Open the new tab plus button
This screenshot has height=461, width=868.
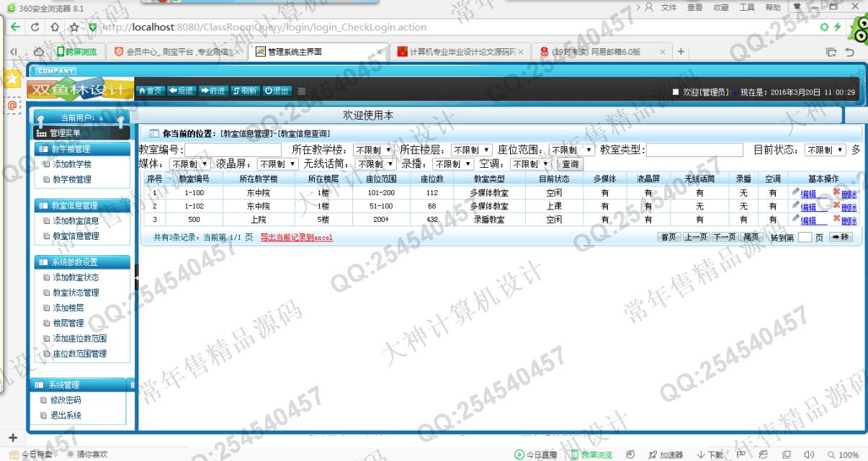681,52
